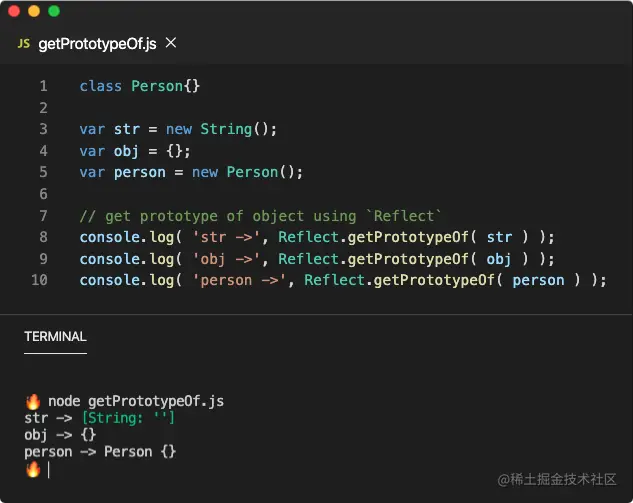Click the fire prompt icon before node command
The height and width of the screenshot is (503, 633).
point(33,401)
